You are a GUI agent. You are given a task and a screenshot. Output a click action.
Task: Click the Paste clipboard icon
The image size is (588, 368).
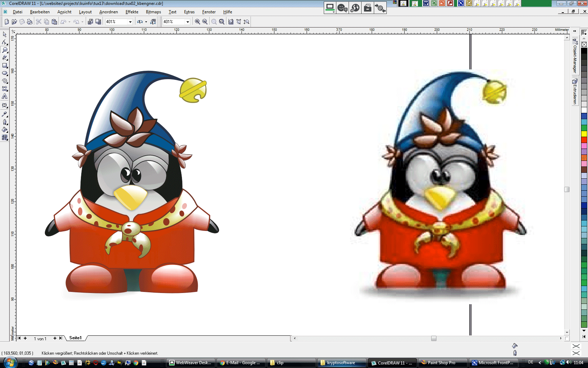54,22
